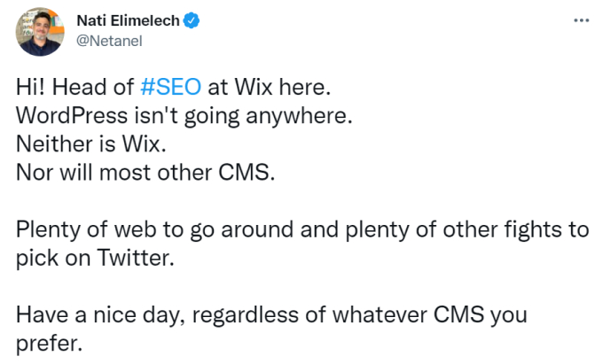Click the final word "prefer."
The width and height of the screenshot is (603, 364).
click(50, 344)
